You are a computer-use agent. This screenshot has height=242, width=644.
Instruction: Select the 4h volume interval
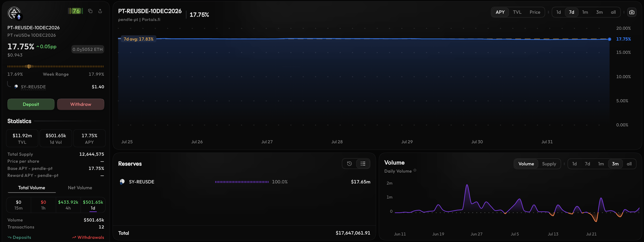pyautogui.click(x=68, y=205)
